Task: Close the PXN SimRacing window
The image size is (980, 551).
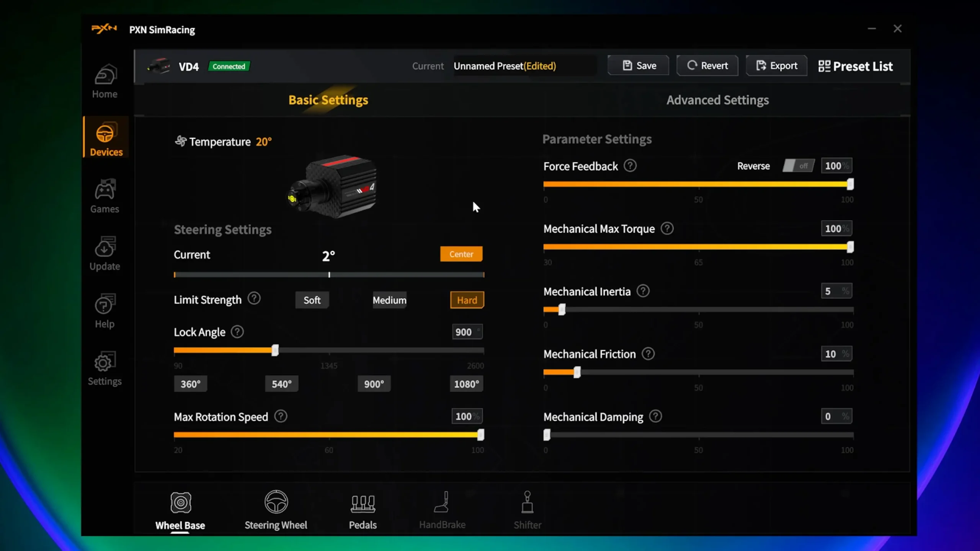Action: pos(897,29)
